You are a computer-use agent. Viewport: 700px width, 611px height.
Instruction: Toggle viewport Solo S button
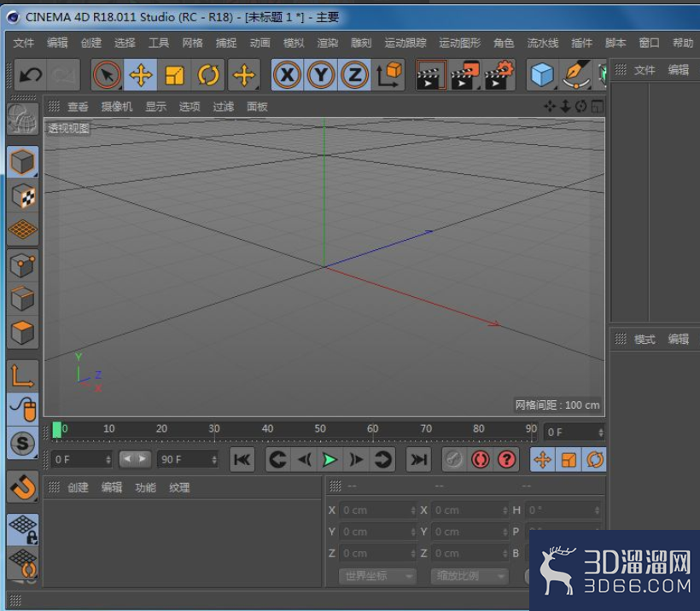22,443
